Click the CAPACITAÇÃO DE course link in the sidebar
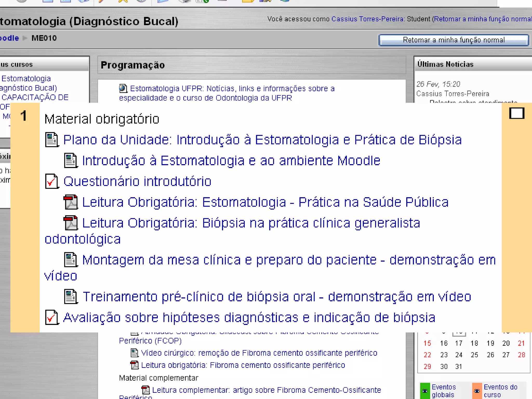The height and width of the screenshot is (399, 532). point(35,97)
